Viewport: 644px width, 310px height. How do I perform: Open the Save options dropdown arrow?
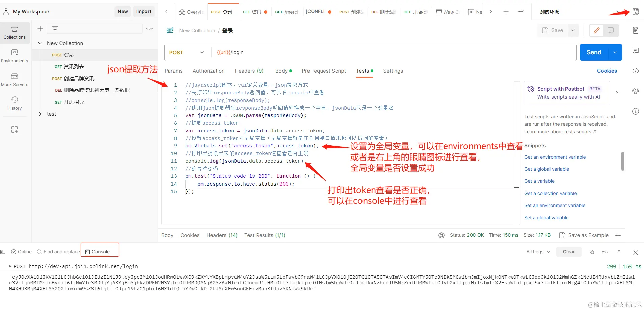pos(573,30)
